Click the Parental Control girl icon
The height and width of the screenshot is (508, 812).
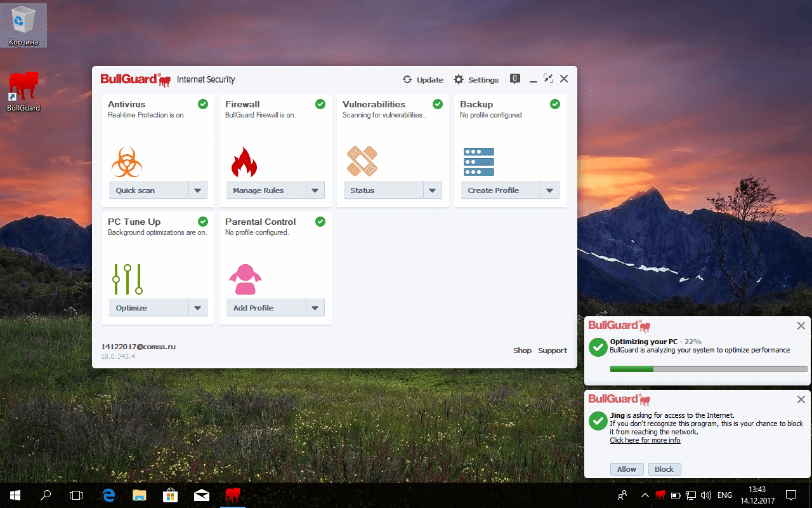(246, 279)
